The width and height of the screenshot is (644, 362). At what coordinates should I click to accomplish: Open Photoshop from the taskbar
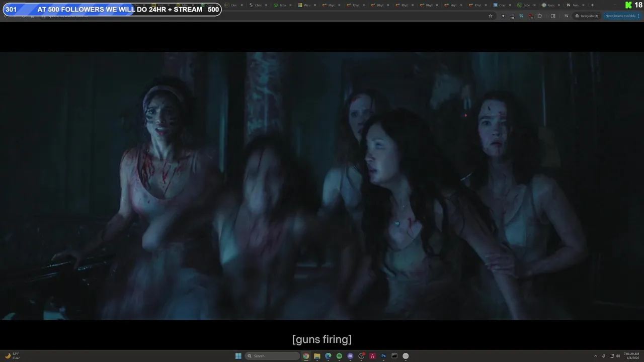pyautogui.click(x=383, y=356)
